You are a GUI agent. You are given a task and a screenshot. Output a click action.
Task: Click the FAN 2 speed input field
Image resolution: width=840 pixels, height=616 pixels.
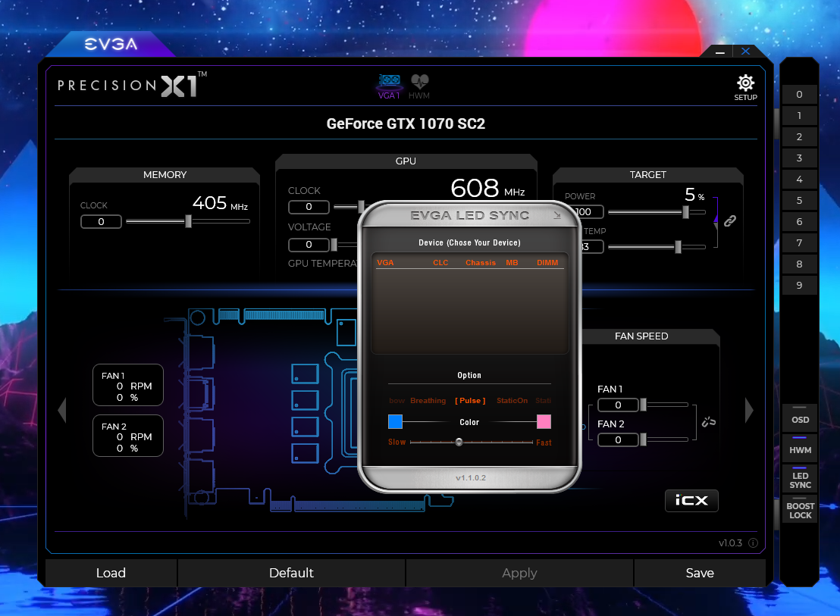pyautogui.click(x=618, y=440)
